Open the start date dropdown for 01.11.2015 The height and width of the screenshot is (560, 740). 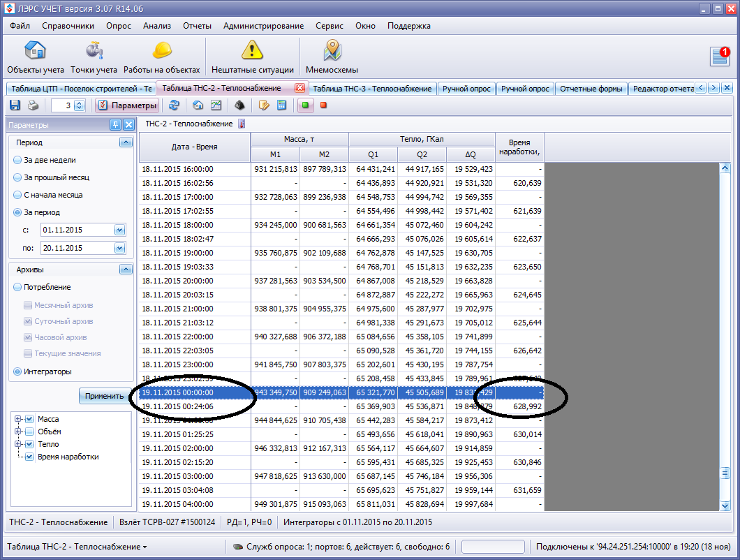point(119,230)
